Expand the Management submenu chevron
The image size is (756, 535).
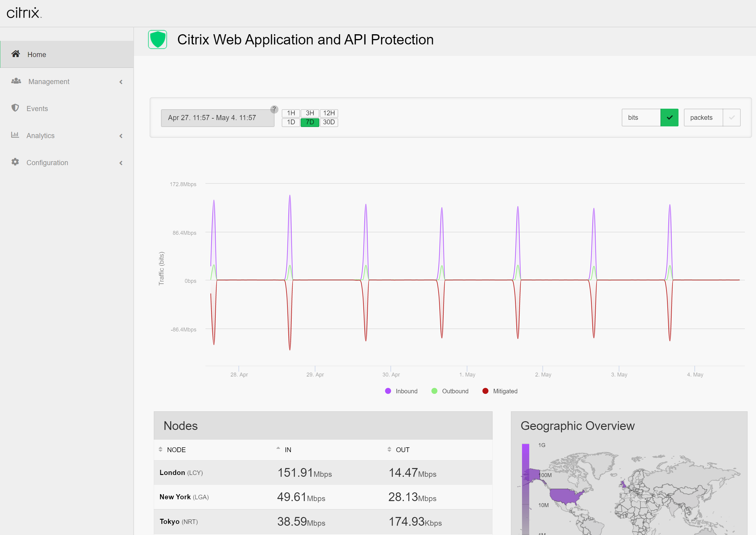click(x=121, y=82)
